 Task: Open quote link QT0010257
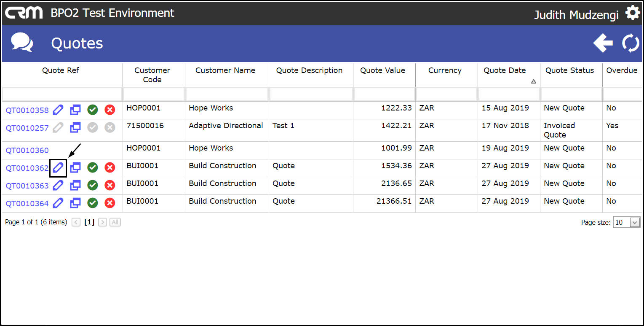point(27,128)
